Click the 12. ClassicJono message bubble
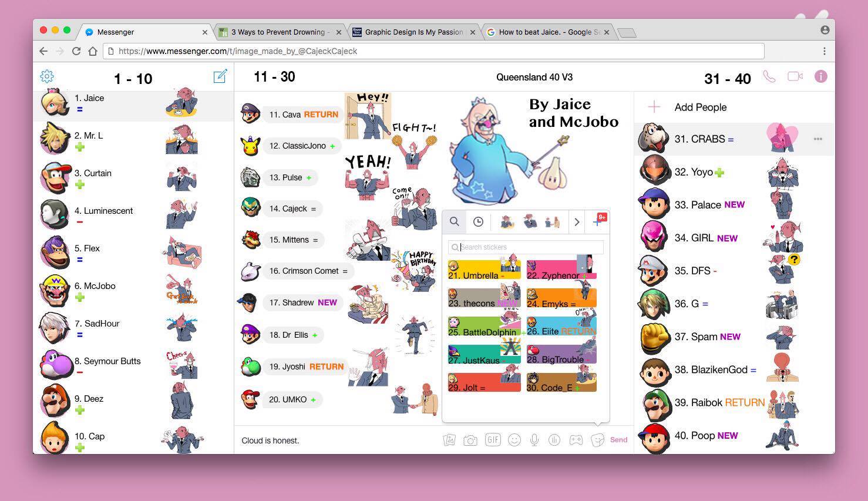Screen dimensions: 868x501 [x=302, y=146]
